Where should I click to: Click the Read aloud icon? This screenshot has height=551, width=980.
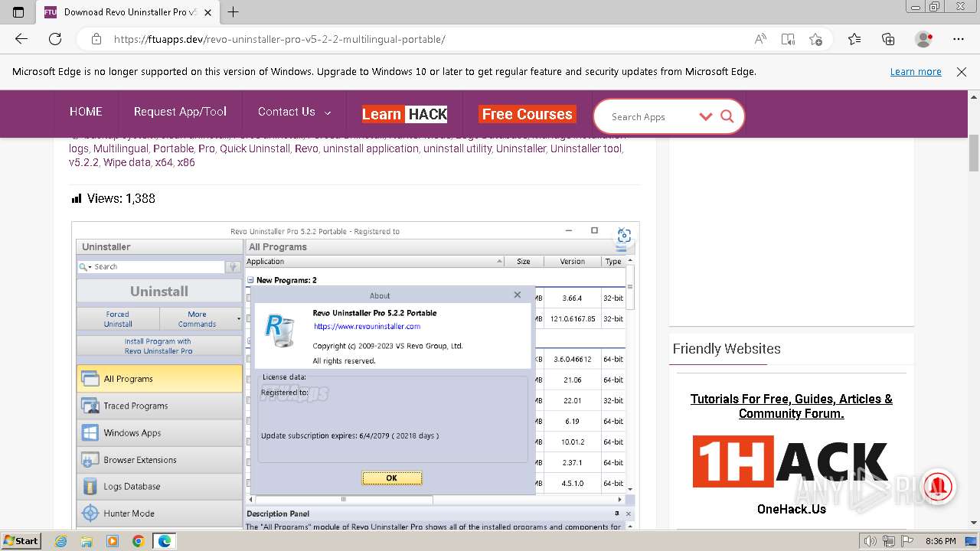pos(760,39)
